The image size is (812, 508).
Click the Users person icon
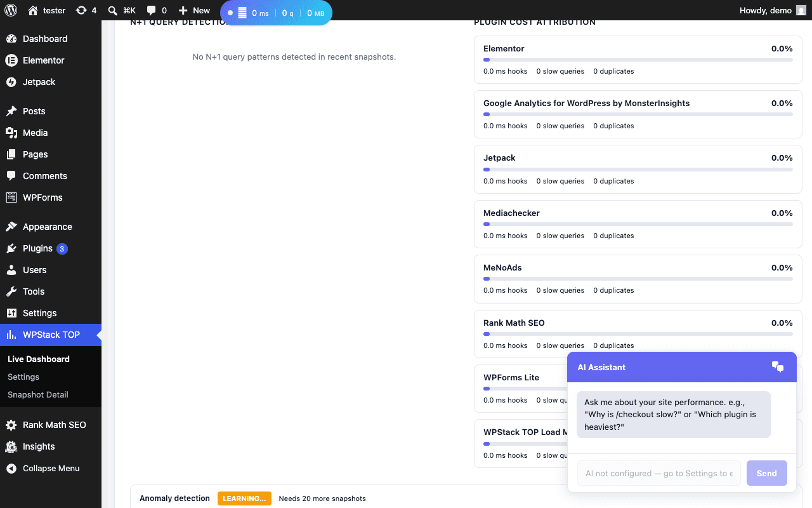point(11,270)
